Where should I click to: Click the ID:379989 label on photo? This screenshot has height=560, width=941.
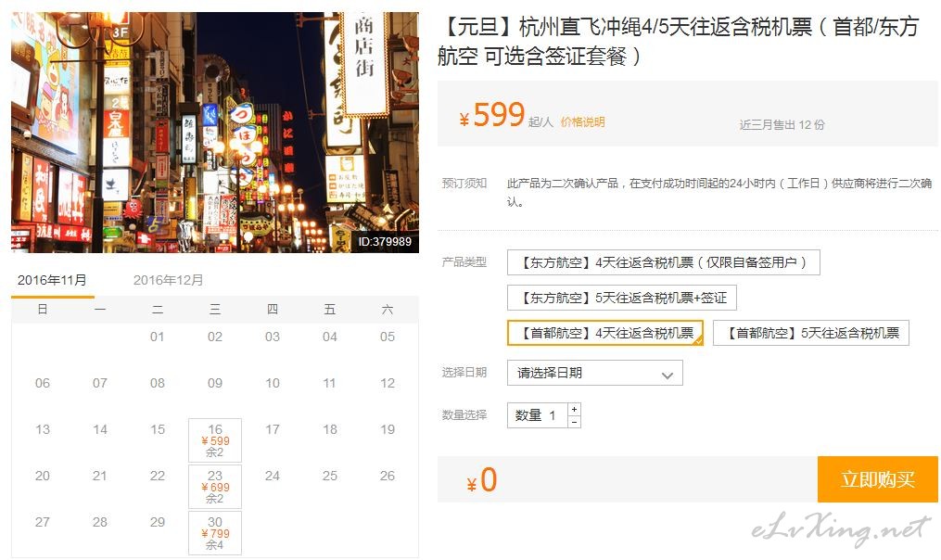[385, 241]
